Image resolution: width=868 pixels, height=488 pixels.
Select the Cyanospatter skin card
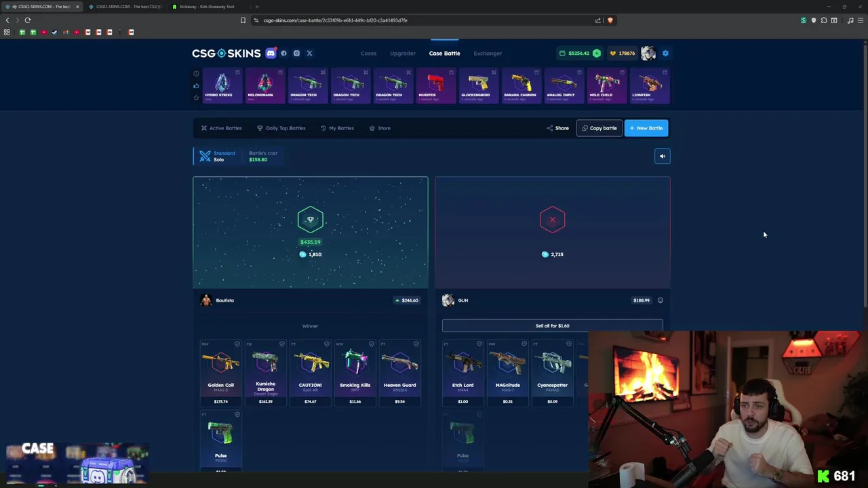[x=552, y=373]
